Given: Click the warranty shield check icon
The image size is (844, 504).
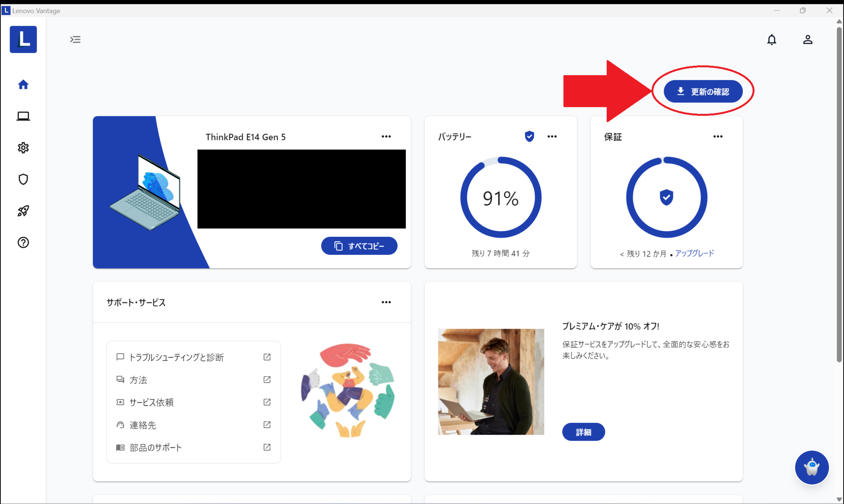Looking at the screenshot, I should pos(666,197).
